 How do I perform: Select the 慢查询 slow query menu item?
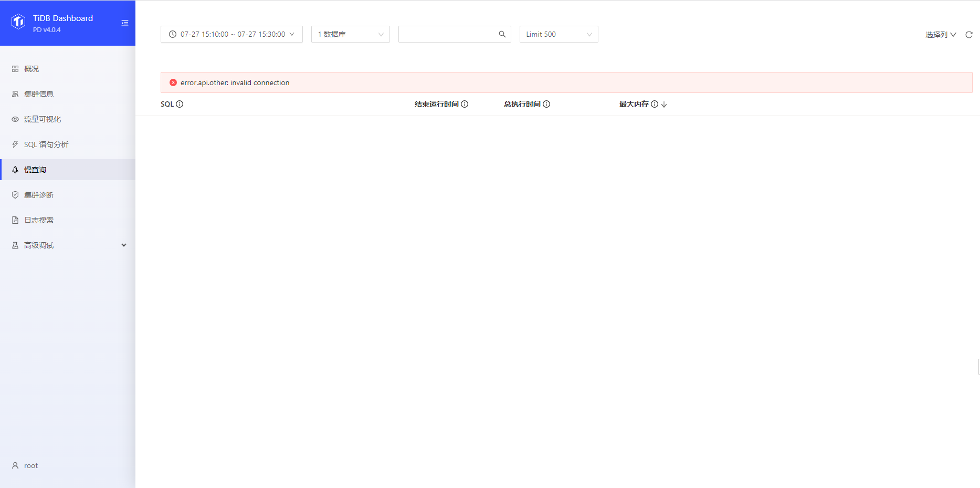click(x=68, y=170)
